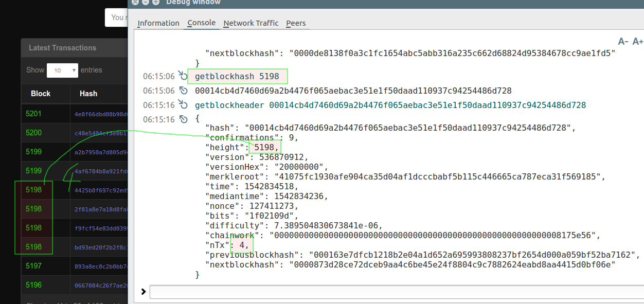Click the chainwork value line

pos(403,235)
